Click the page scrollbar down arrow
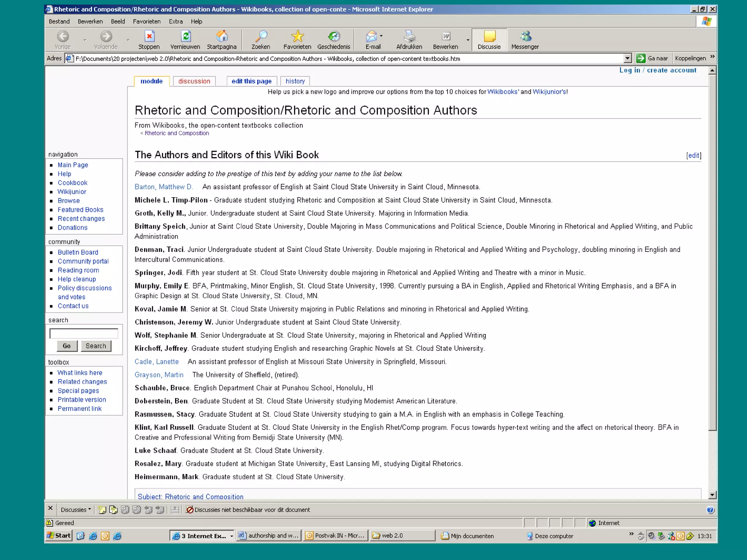This screenshot has width=747, height=560. 712,495
